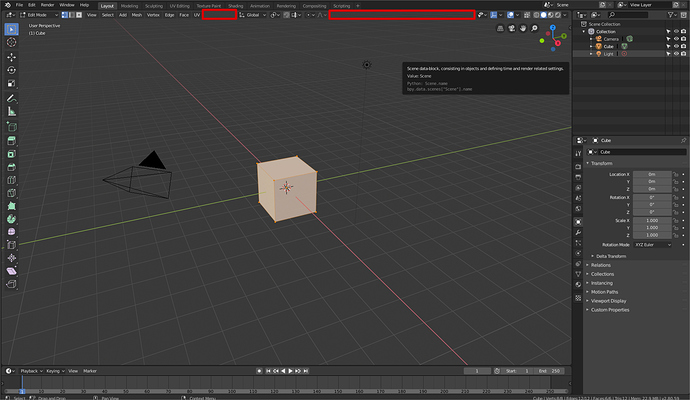Choose the Spin tool
Image resolution: width=690 pixels, height=400 pixels.
(11, 219)
